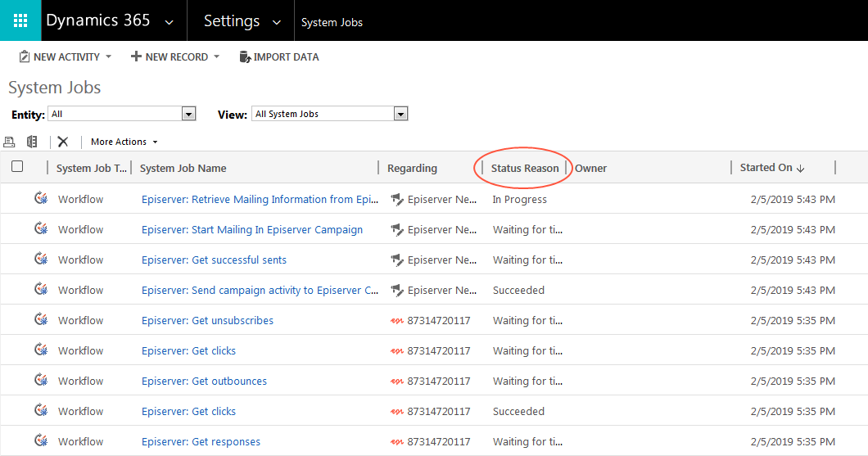Click the New Activity button

(59, 57)
